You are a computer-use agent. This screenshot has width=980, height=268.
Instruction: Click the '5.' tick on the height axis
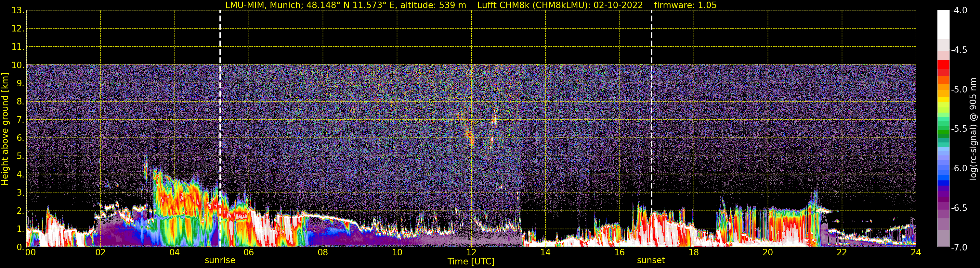pyautogui.click(x=20, y=156)
